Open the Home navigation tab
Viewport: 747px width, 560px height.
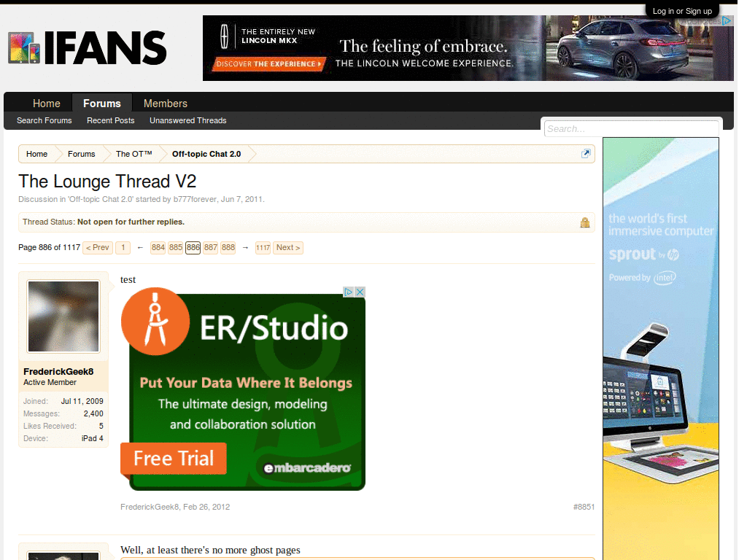tap(46, 104)
